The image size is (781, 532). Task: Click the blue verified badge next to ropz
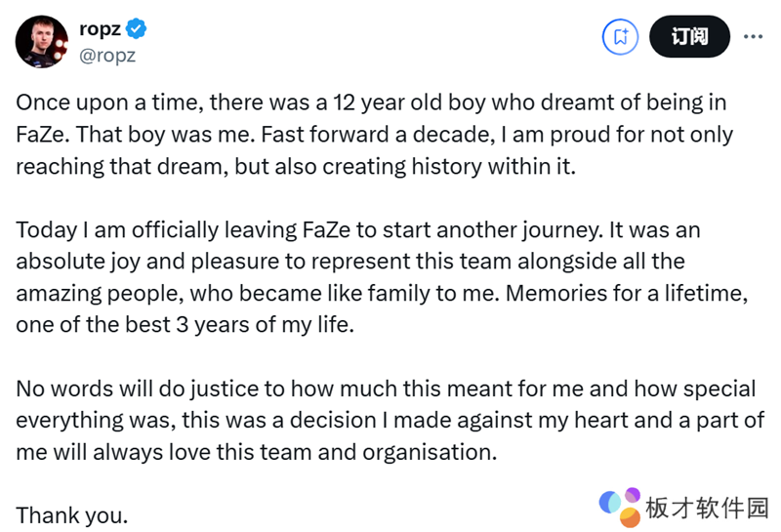click(137, 29)
